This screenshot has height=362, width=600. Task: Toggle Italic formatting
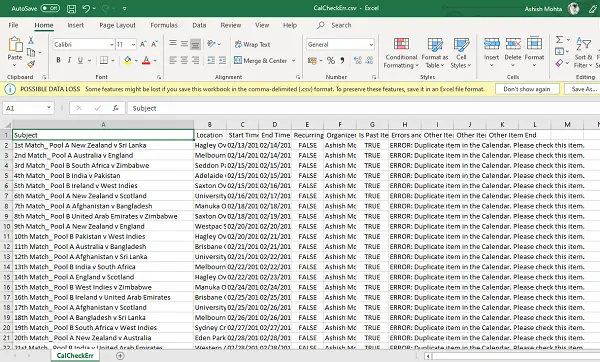click(69, 60)
